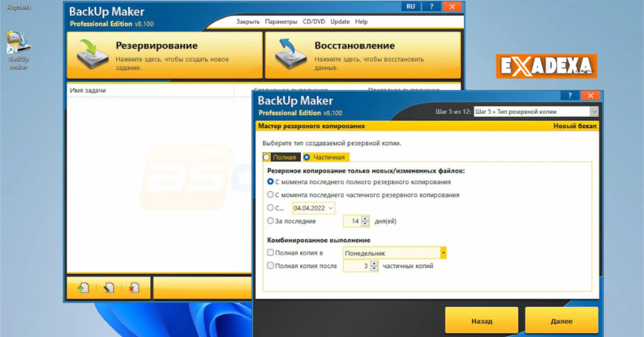Click the add new task icon
This screenshot has width=644, height=337.
point(83,288)
